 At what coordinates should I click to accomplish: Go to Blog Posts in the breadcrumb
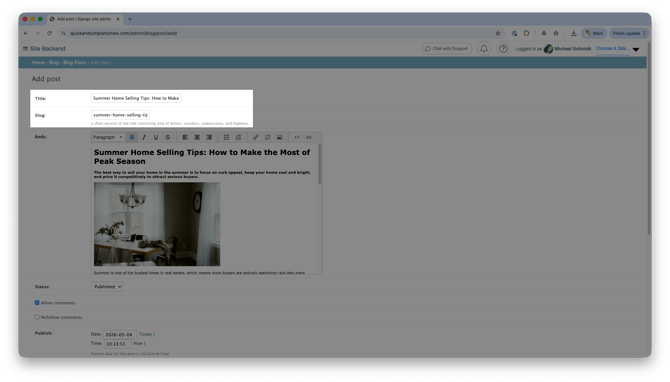75,62
